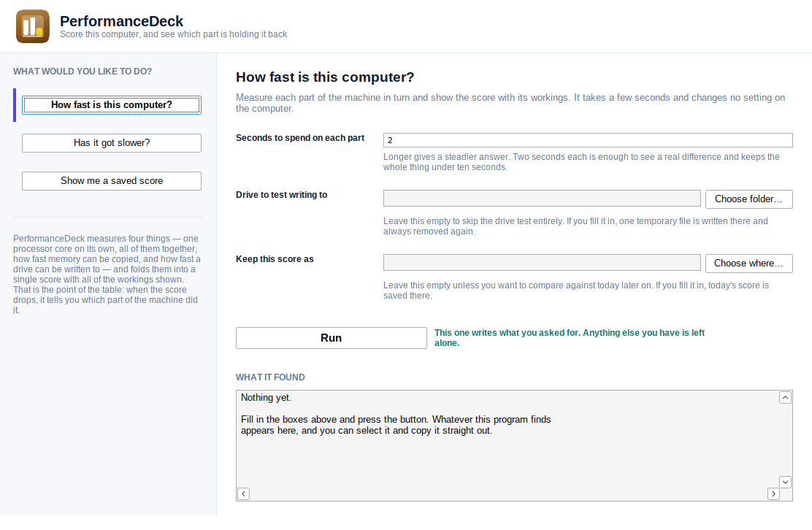812x530 pixels.
Task: Click the green 'This one writes what you asked for' note
Action: point(570,338)
